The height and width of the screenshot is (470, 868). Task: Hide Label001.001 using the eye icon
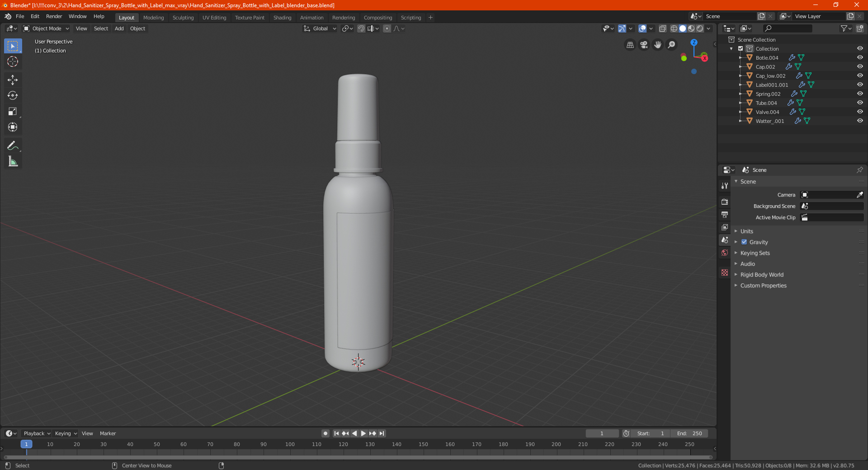point(860,85)
